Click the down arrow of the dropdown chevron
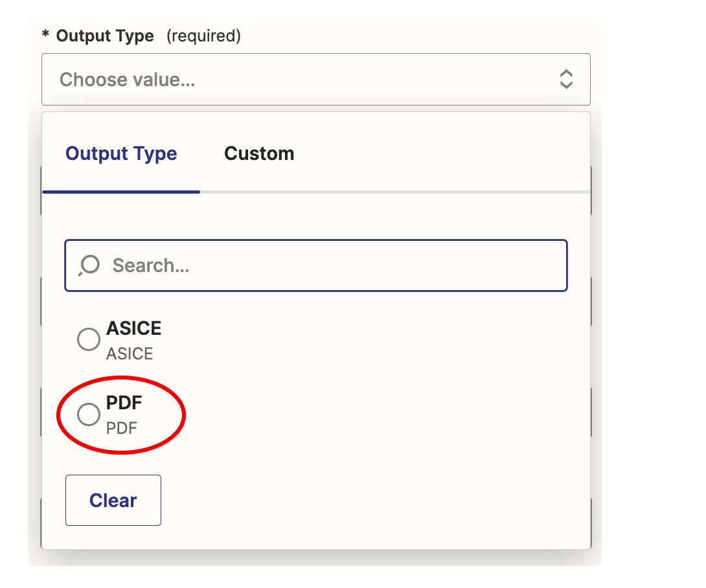 (x=565, y=85)
